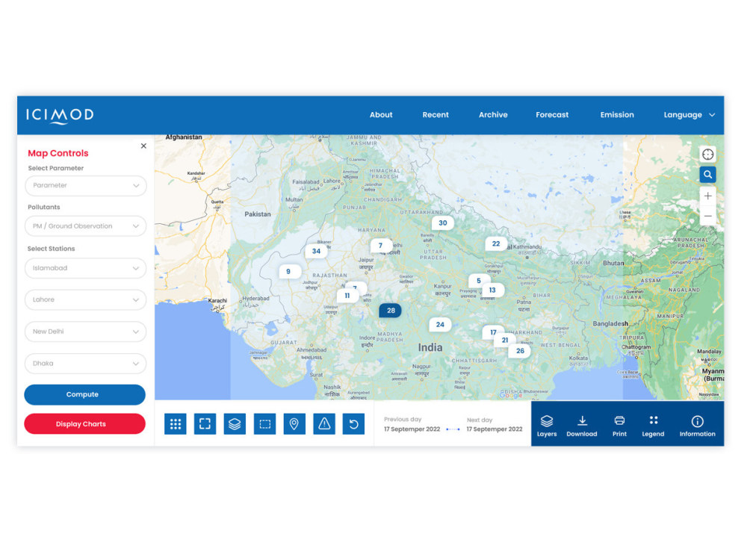Screen dimensions: 747x560
Task: Zoom in with the plus button
Action: tap(708, 196)
